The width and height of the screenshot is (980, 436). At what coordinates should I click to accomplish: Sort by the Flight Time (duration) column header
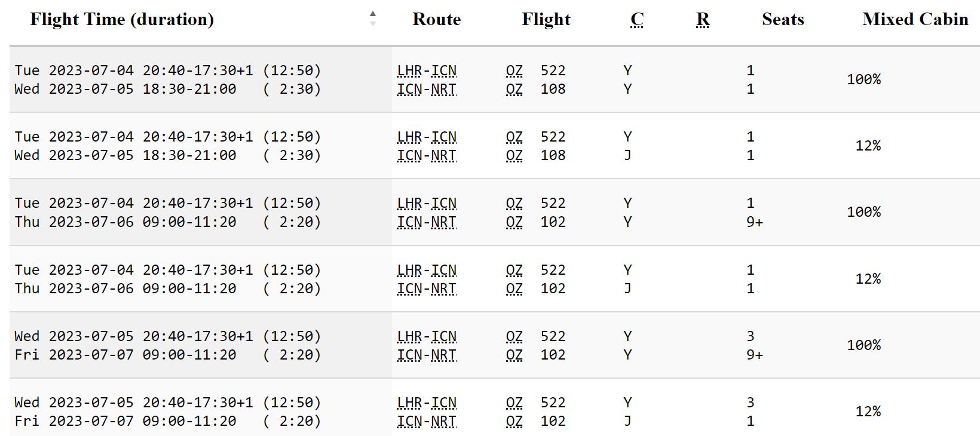(x=122, y=19)
